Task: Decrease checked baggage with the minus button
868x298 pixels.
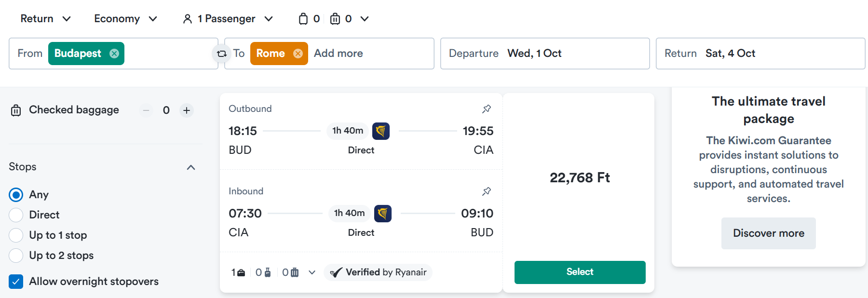Action: (146, 110)
